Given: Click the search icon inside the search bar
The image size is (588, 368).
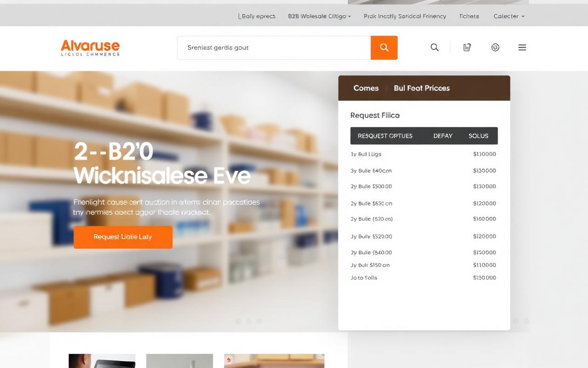Looking at the screenshot, I should pyautogui.click(x=384, y=47).
